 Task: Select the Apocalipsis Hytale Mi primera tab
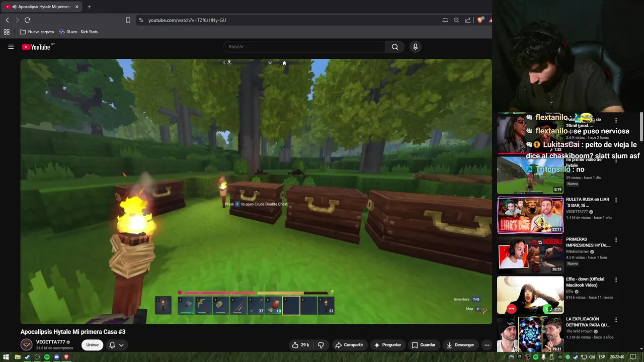pyautogui.click(x=42, y=7)
